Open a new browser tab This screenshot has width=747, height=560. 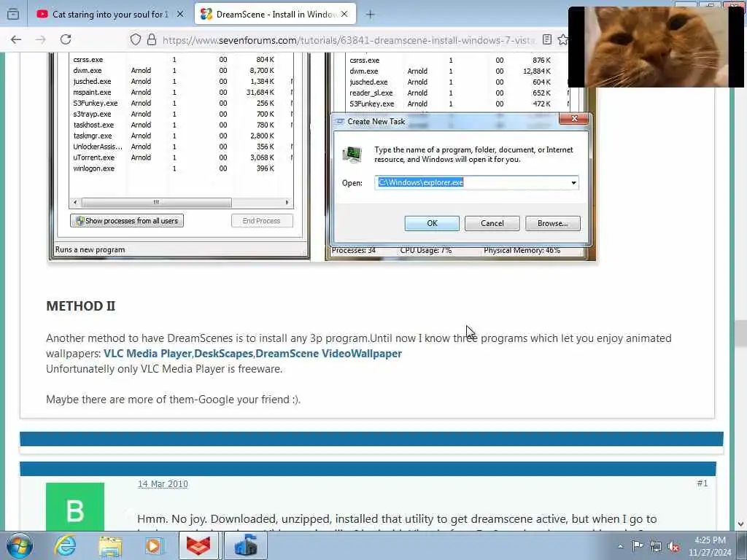coord(370,15)
